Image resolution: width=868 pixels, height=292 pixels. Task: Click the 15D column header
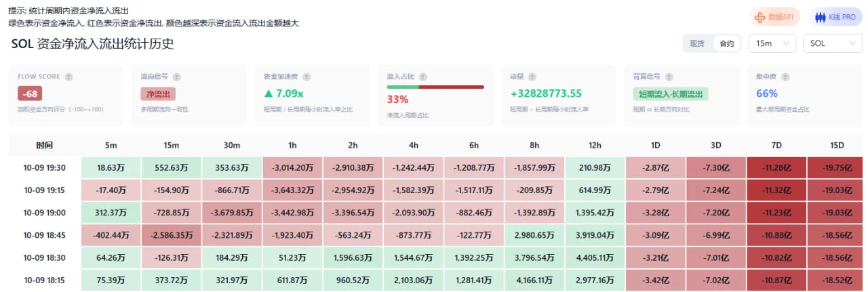pyautogui.click(x=837, y=145)
